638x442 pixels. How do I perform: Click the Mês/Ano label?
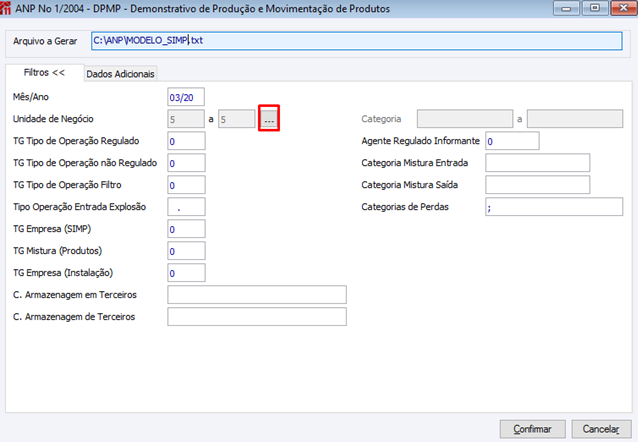(31, 97)
